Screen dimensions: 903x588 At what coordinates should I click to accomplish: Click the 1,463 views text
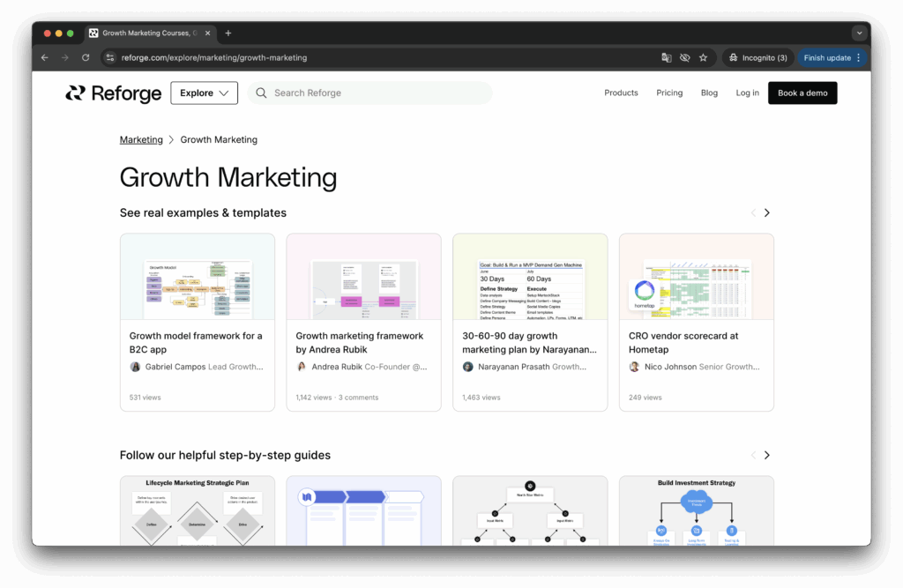point(481,398)
